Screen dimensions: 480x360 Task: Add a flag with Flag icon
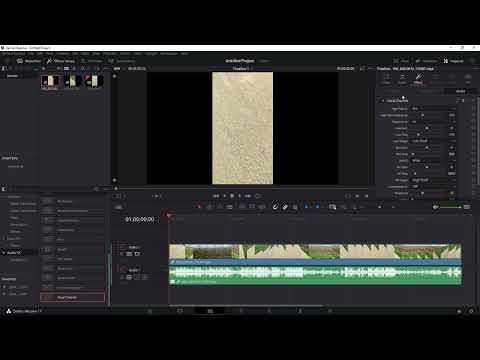point(307,207)
